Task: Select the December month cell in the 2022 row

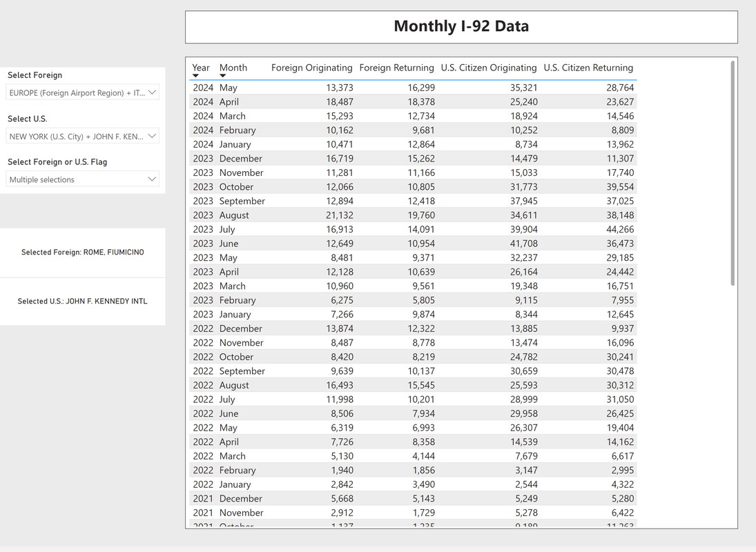Action: point(240,328)
